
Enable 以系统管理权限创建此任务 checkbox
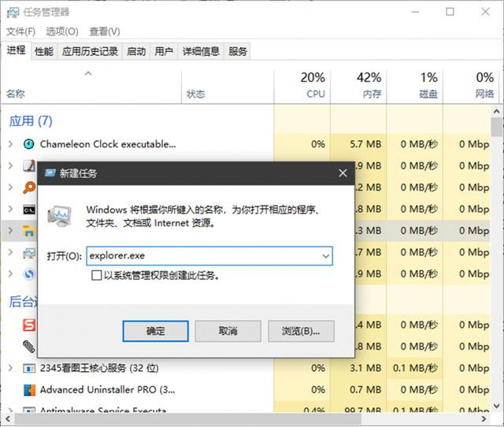[x=96, y=276]
